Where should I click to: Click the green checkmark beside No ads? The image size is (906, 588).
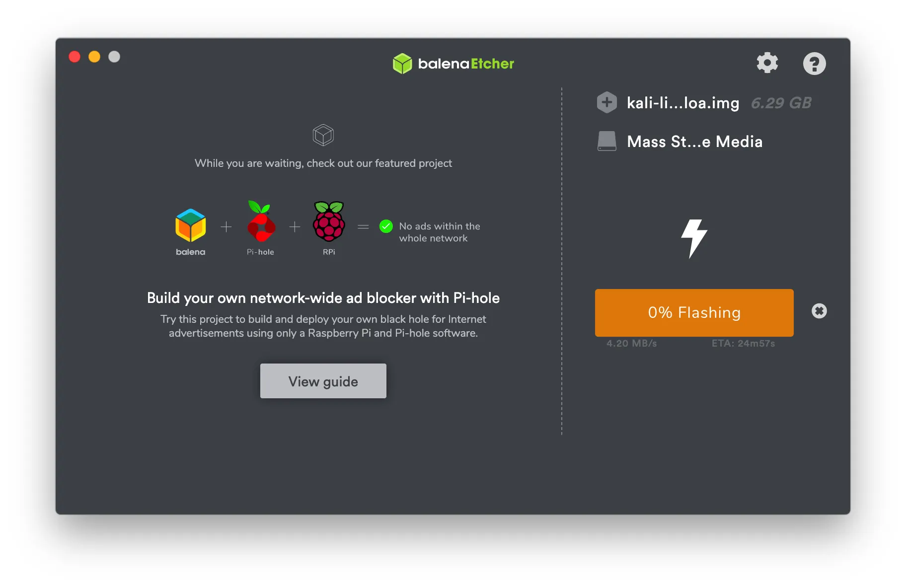pyautogui.click(x=386, y=226)
